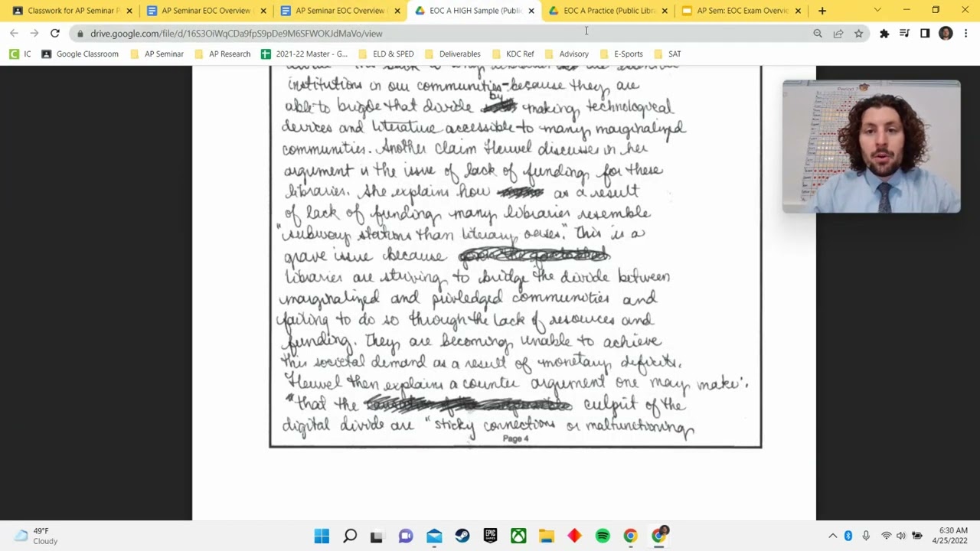
Task: Go forward with the browser forward arrow
Action: click(34, 34)
